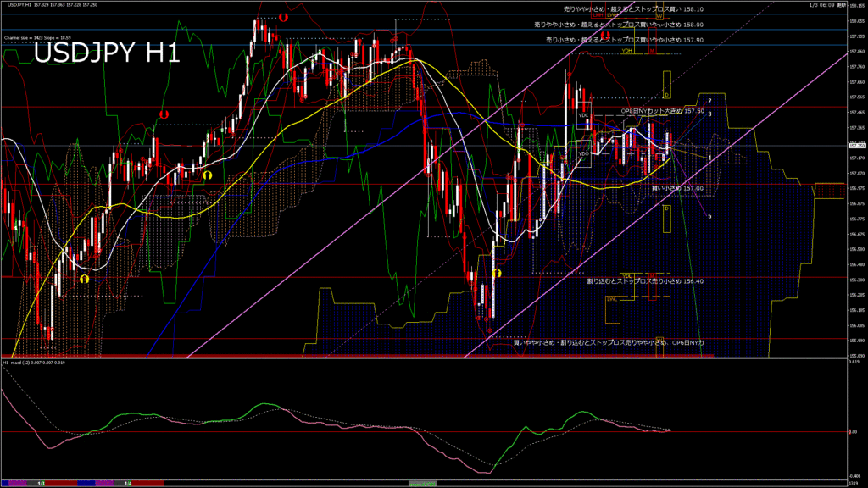Image resolution: width=868 pixels, height=488 pixels.
Task: Click the large USDJPY H1 title label
Action: point(107,54)
